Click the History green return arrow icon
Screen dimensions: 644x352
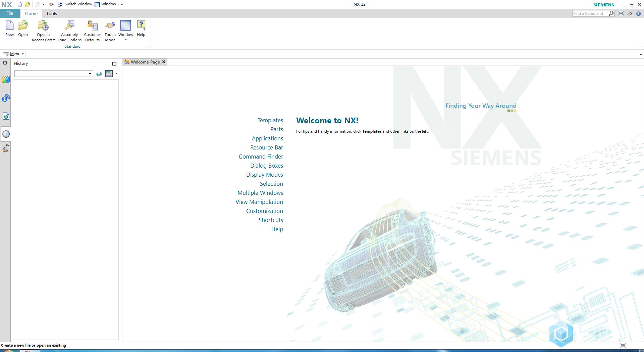tap(99, 74)
